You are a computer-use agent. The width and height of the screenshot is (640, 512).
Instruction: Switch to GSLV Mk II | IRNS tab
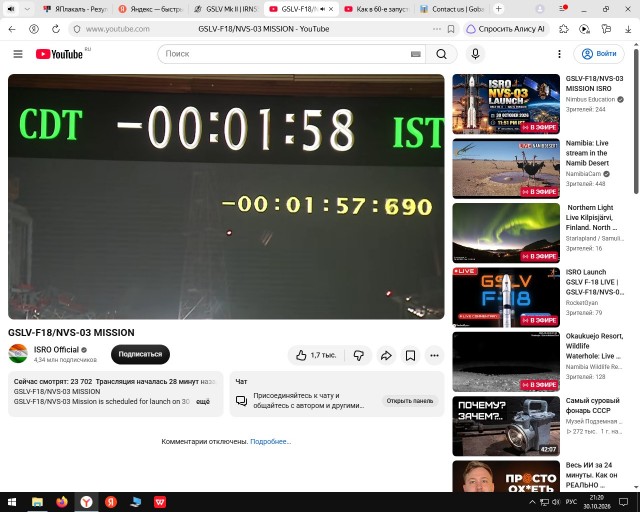click(226, 9)
